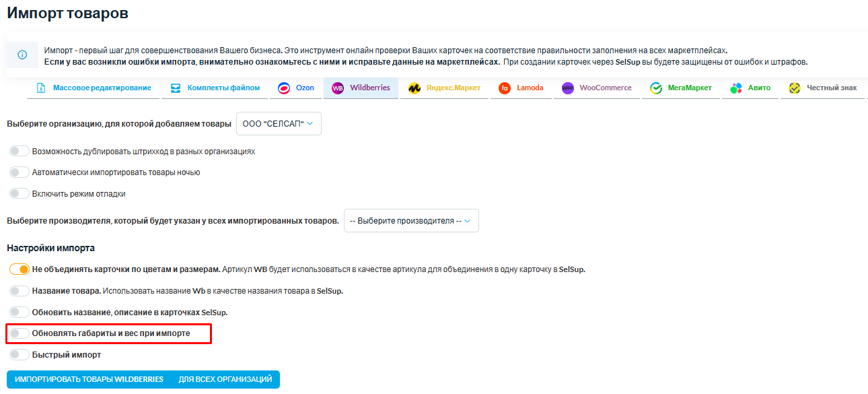Click the mass editing file icon
This screenshot has width=868, height=394.
tap(41, 88)
